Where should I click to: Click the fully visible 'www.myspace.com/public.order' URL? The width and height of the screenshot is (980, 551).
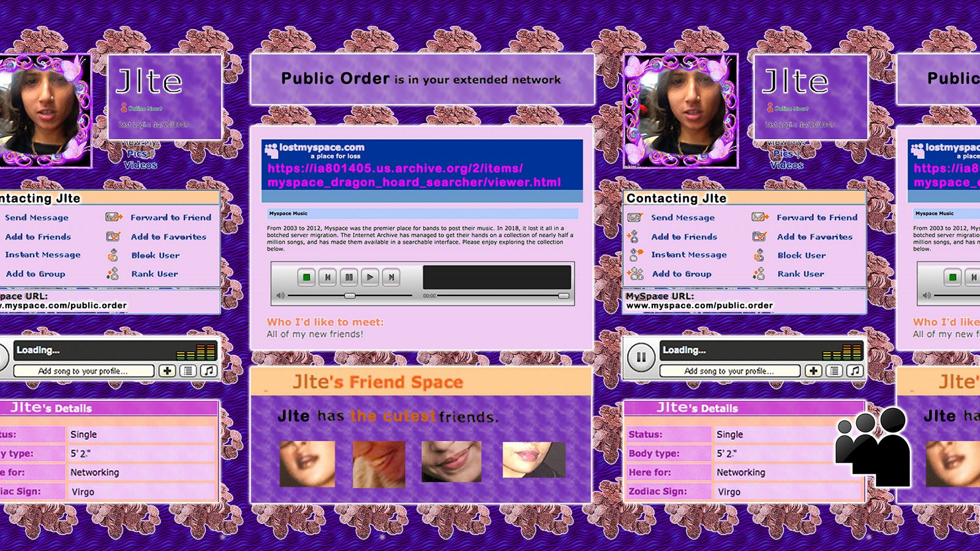point(699,305)
